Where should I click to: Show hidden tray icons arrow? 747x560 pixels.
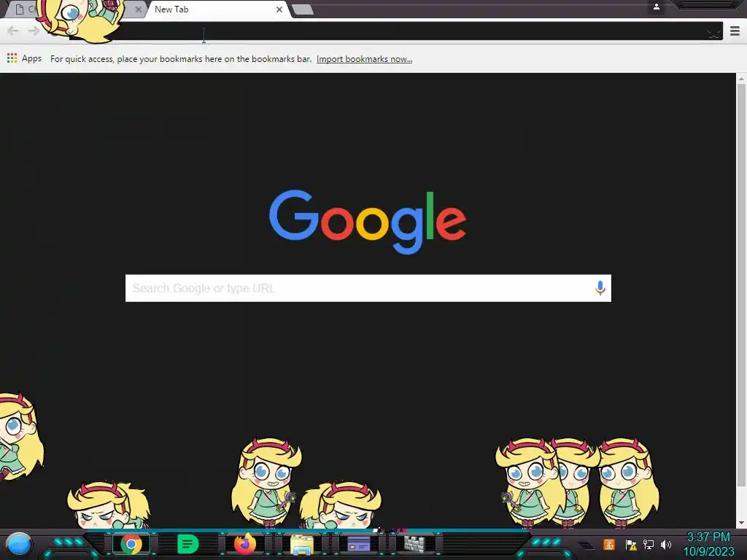click(587, 545)
